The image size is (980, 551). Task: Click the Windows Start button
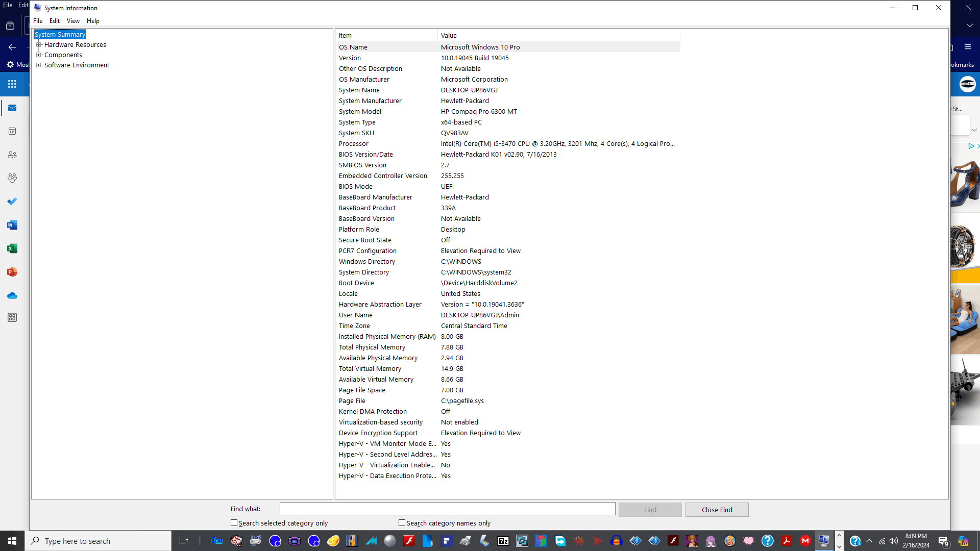(12, 541)
